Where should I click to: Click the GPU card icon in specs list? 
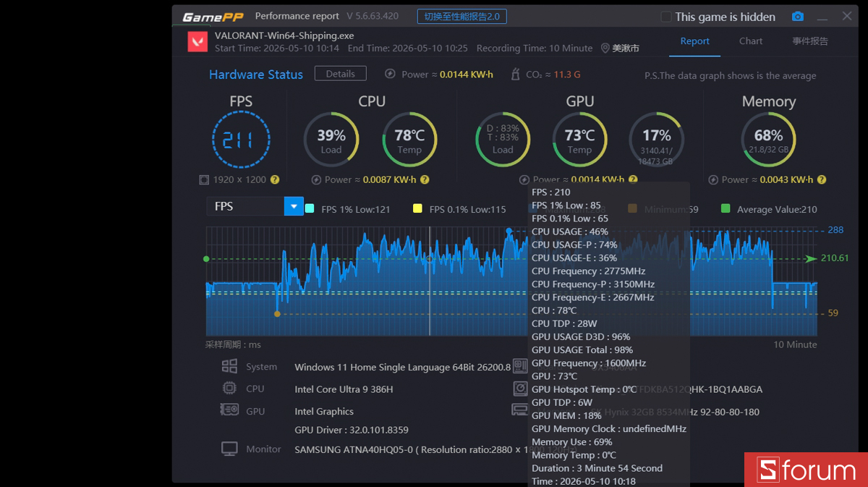(x=229, y=410)
